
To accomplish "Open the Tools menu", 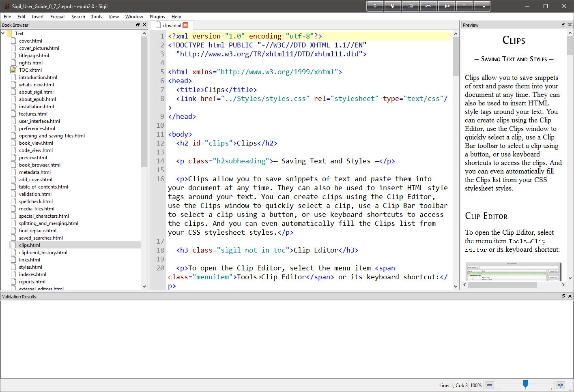I will (96, 17).
